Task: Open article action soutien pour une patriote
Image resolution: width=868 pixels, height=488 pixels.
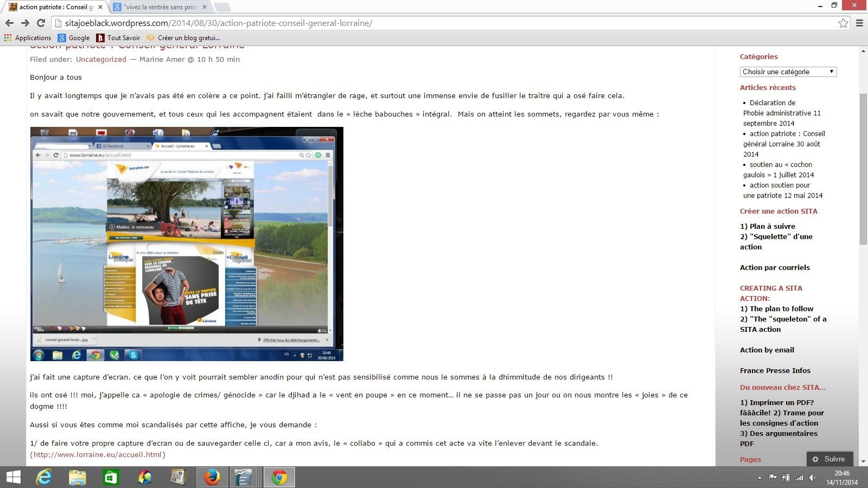Action: [x=783, y=190]
